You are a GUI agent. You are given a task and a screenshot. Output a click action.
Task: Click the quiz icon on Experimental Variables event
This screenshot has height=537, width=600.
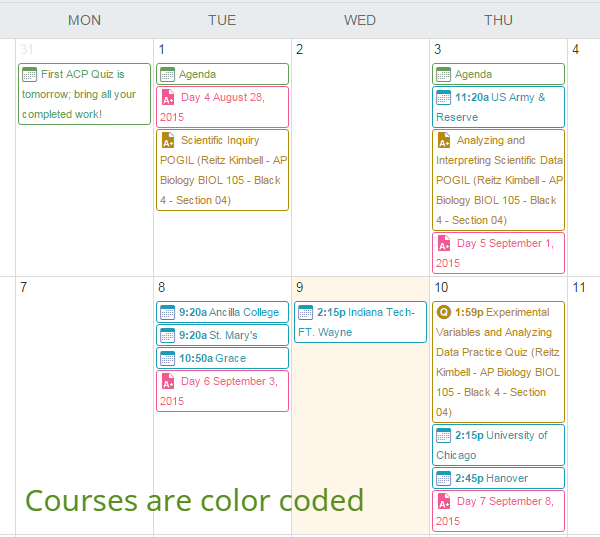(x=444, y=312)
